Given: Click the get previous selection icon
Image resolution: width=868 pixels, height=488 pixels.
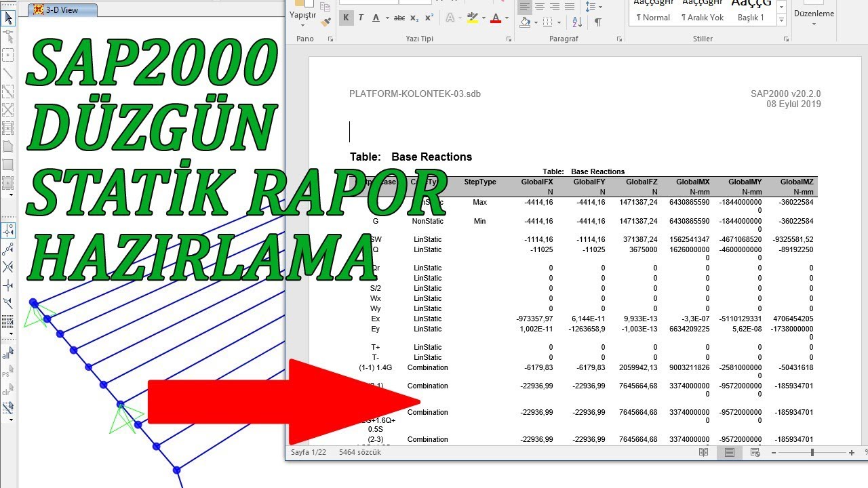Looking at the screenshot, I should click(x=7, y=373).
